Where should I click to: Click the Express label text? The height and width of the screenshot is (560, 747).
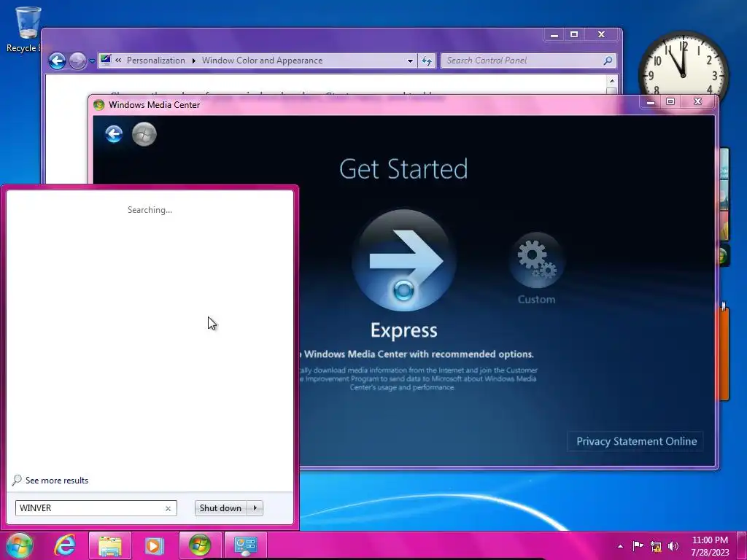404,330
